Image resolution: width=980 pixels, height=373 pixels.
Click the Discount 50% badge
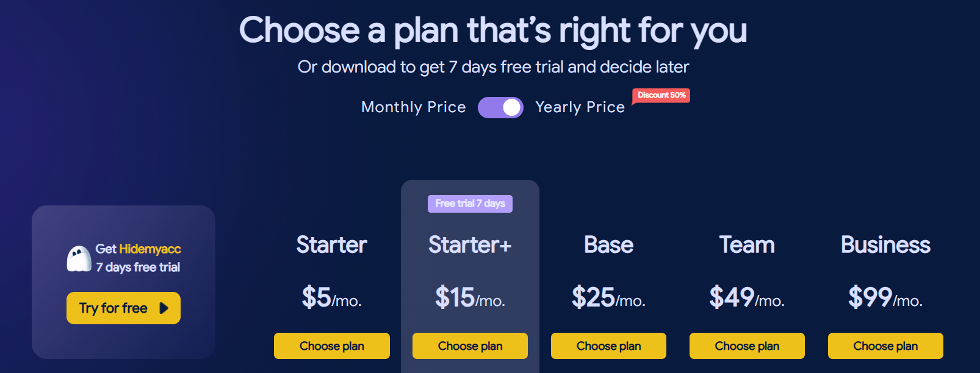(661, 96)
